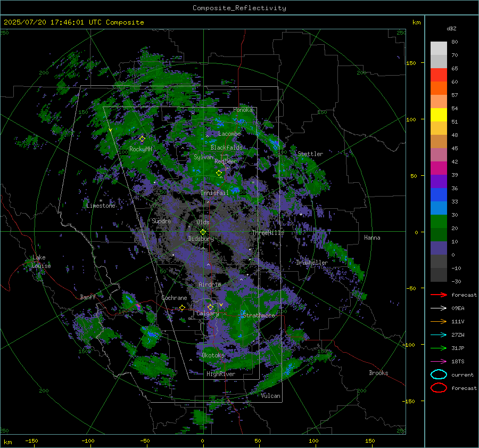Image resolution: width=479 pixels, height=448 pixels.
Task: Click the 0 tick label on bottom axis
Action: [203, 441]
